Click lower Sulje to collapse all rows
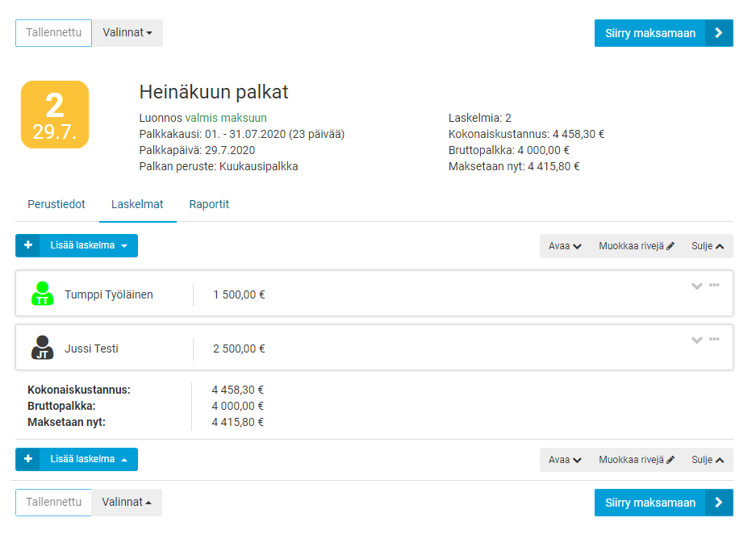This screenshot has height=551, width=756. [x=708, y=459]
